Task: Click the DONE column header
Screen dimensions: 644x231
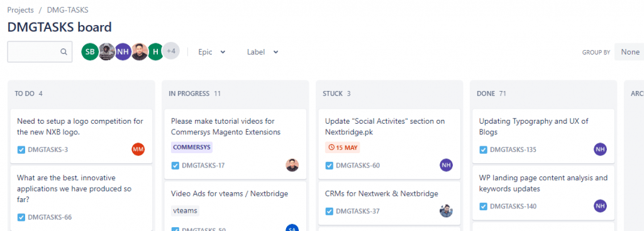Action: tap(492, 94)
